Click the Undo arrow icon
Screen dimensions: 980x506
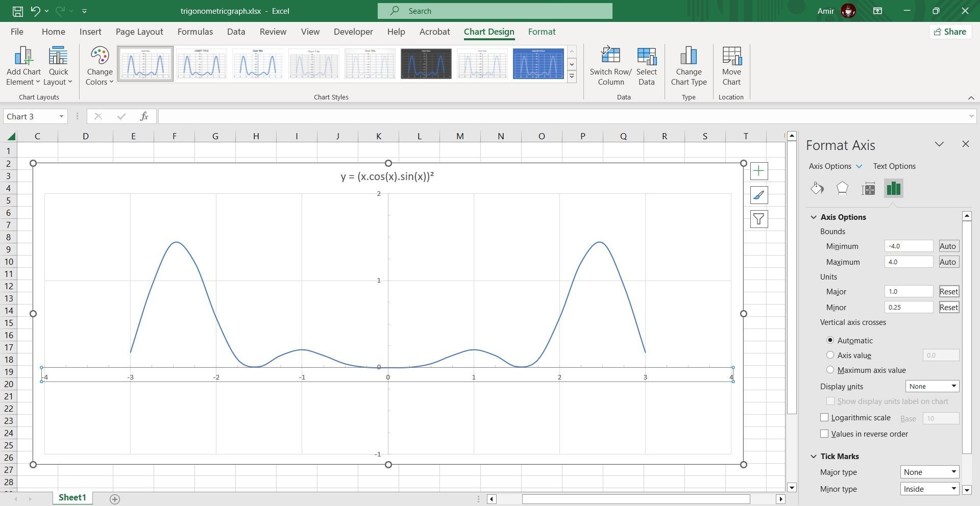pyautogui.click(x=35, y=11)
